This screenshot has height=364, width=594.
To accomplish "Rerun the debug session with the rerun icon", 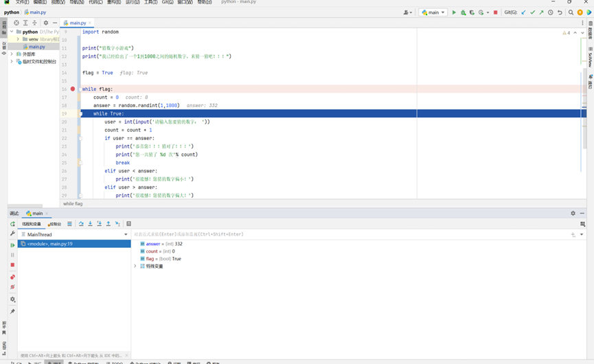I will pyautogui.click(x=12, y=224).
